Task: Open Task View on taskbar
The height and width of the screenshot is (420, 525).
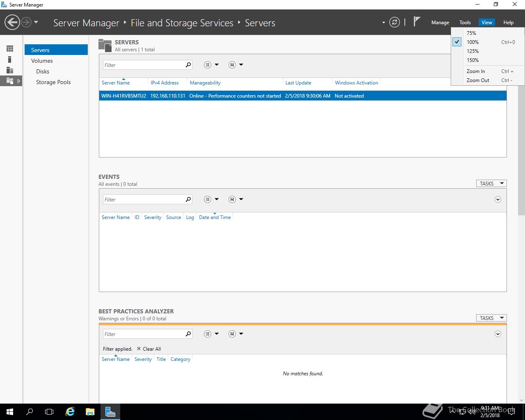Action: point(49,412)
